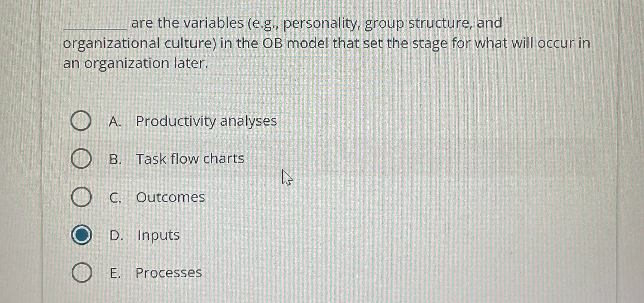Click the 'Outcomes' option label
This screenshot has height=303, width=644.
point(170,196)
